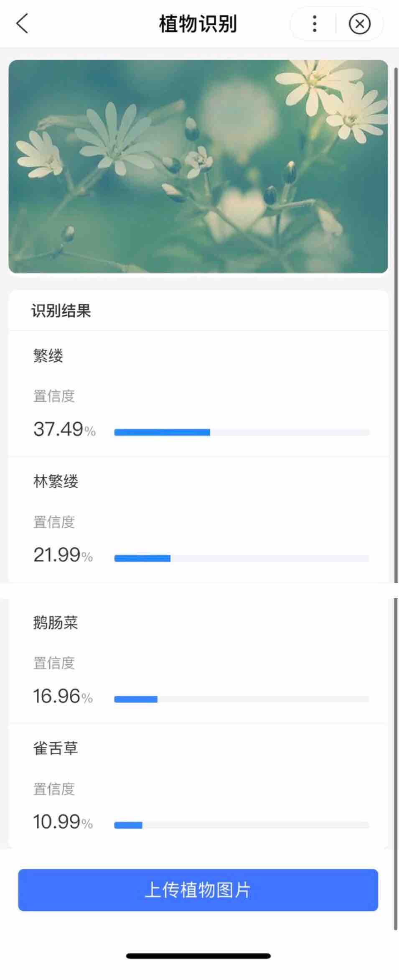Open the uploaded flower photo

point(198,166)
